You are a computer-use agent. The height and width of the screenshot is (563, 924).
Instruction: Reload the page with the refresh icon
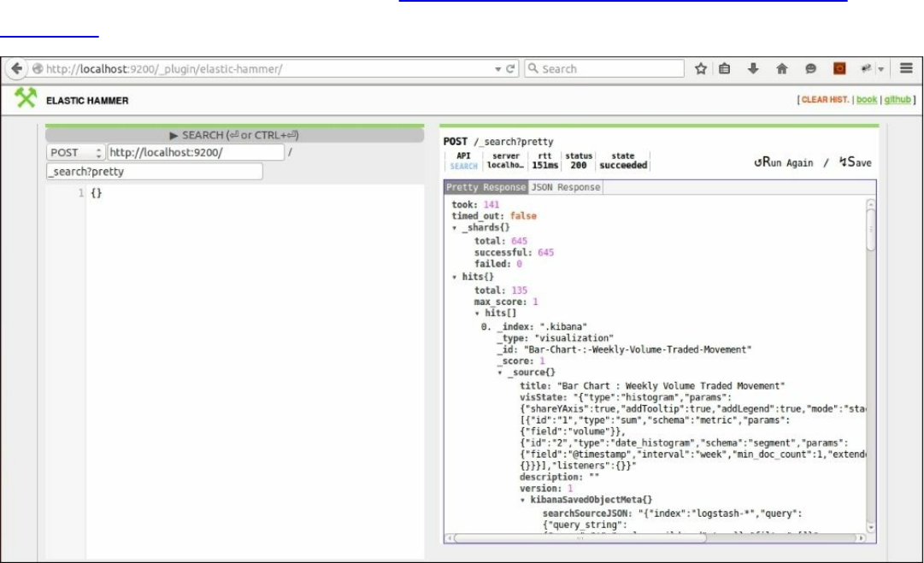[511, 69]
